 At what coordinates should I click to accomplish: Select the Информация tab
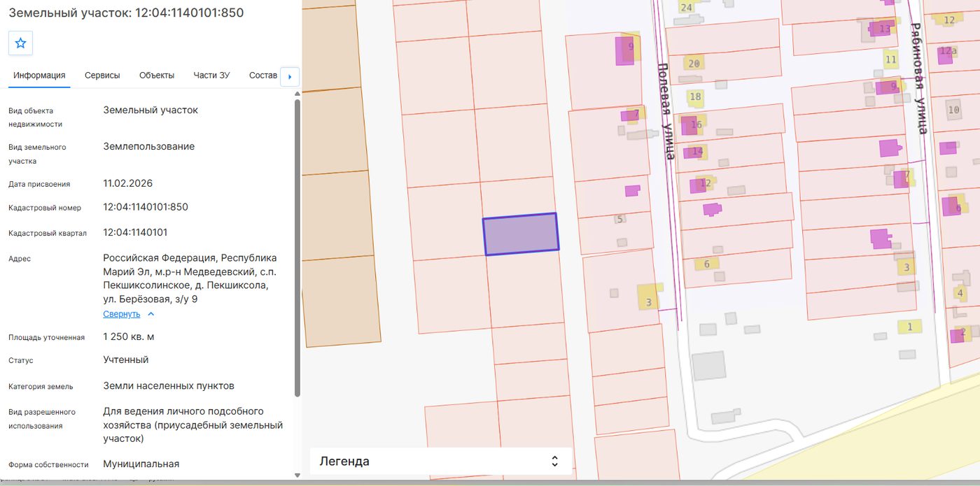[x=39, y=76]
